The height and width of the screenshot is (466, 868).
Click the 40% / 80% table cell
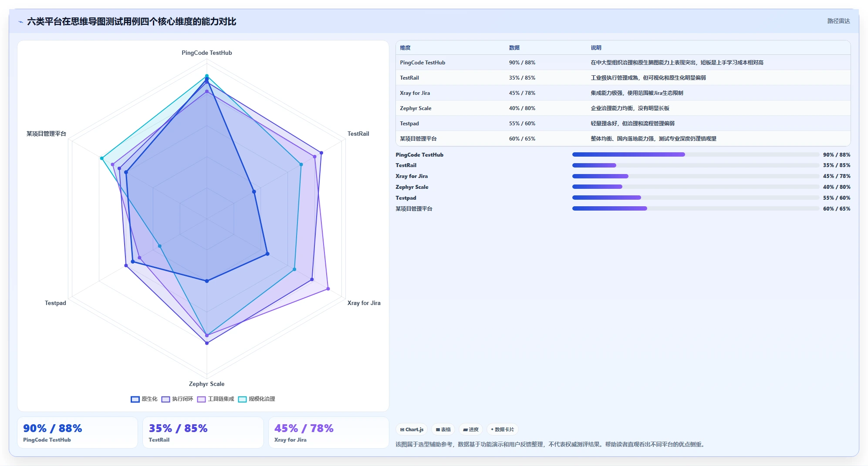click(x=522, y=108)
